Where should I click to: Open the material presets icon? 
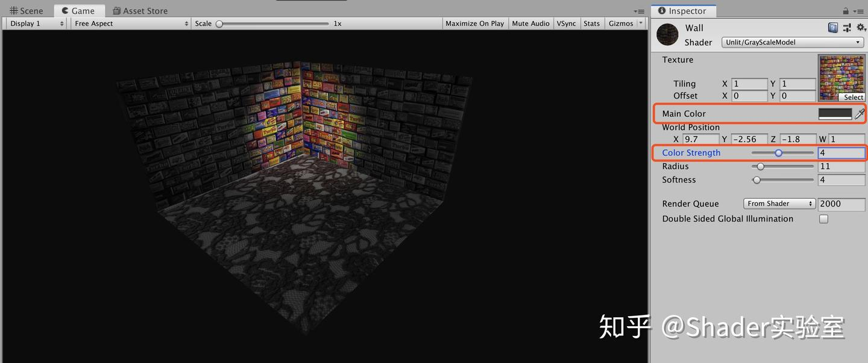(x=847, y=28)
